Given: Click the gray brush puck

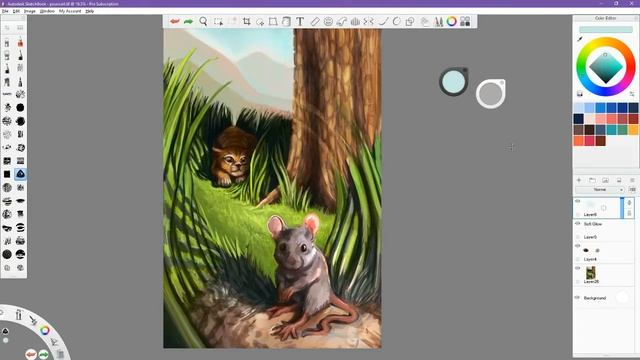Looking at the screenshot, I should 491,94.
